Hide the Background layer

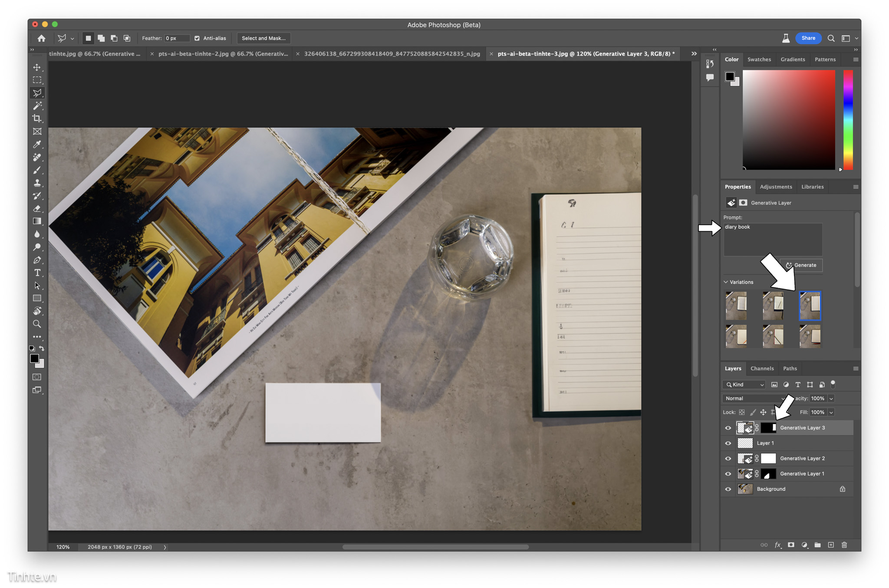tap(726, 489)
